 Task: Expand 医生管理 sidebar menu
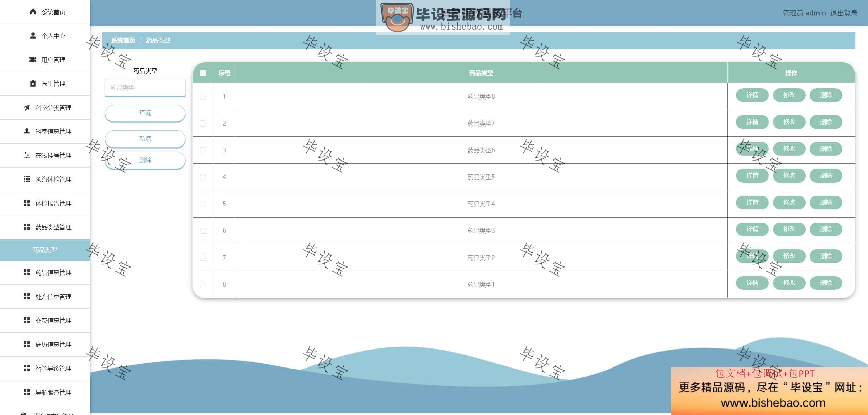(x=45, y=83)
